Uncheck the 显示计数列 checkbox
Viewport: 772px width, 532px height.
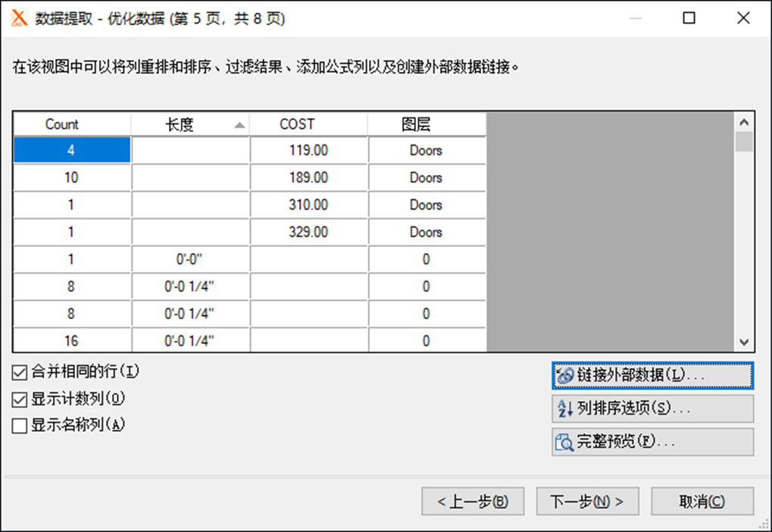pyautogui.click(x=19, y=399)
